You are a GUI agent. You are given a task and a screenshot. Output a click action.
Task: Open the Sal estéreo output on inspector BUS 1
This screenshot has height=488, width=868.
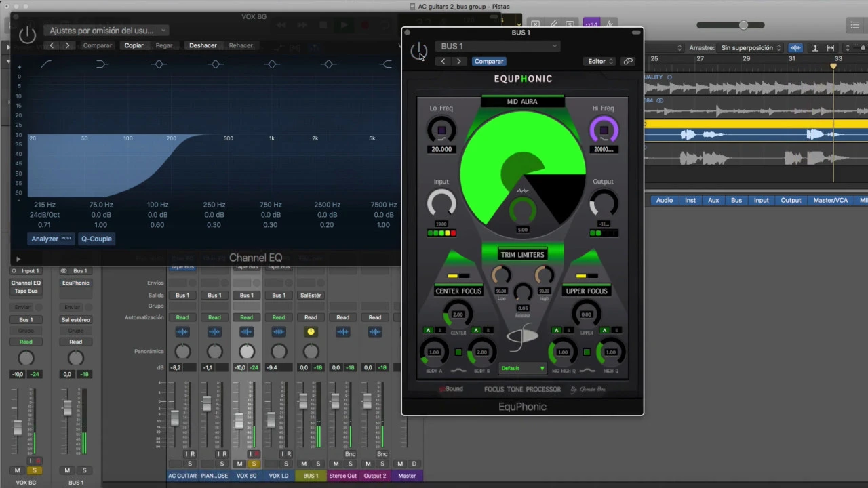click(x=75, y=320)
